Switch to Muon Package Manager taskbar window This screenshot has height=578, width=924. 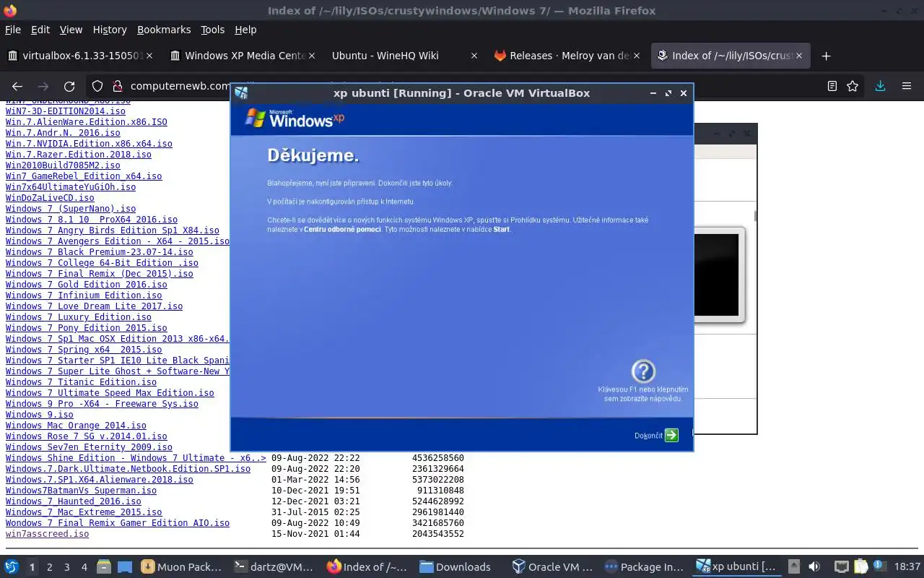coord(182,567)
